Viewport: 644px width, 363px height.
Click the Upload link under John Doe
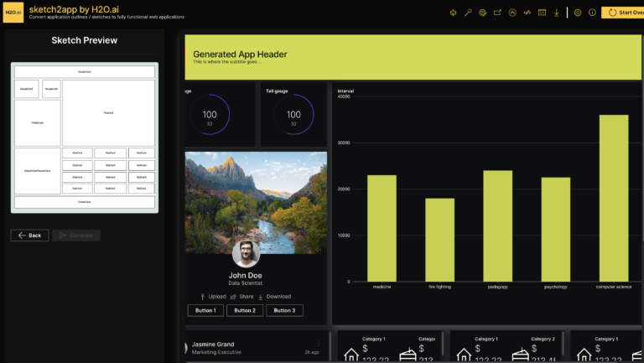(x=213, y=297)
